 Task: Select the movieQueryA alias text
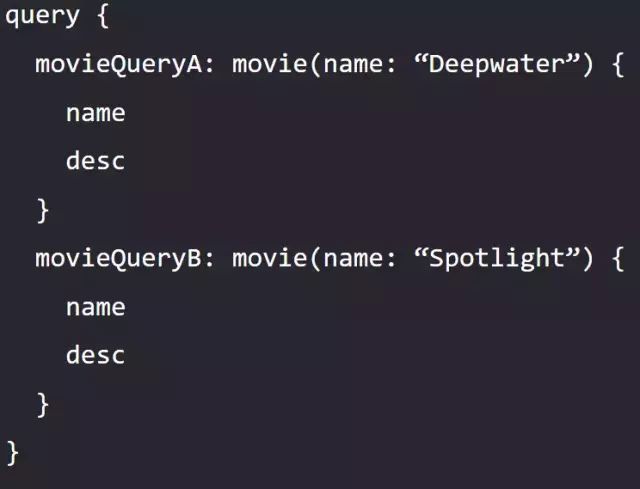(118, 65)
